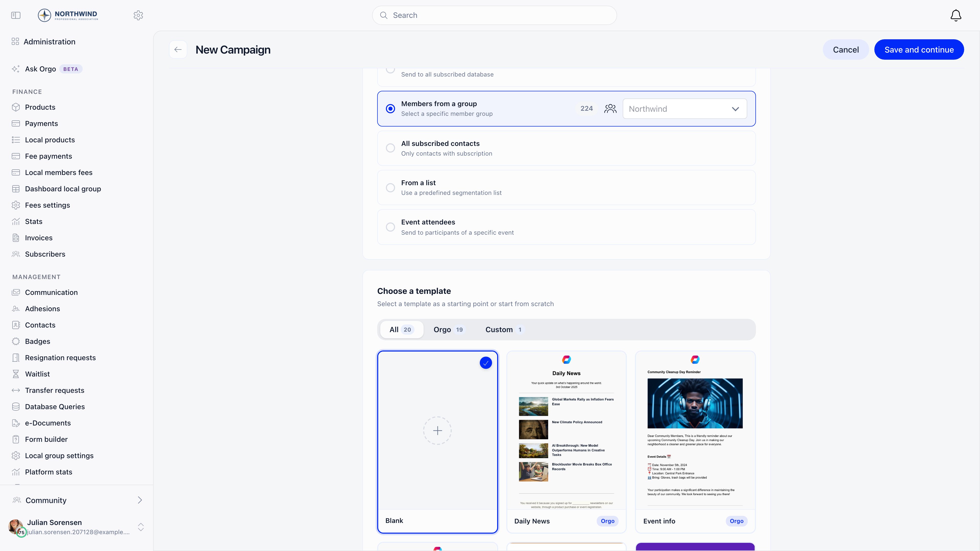Click the Resignation requests door icon
980x551 pixels.
(16, 358)
